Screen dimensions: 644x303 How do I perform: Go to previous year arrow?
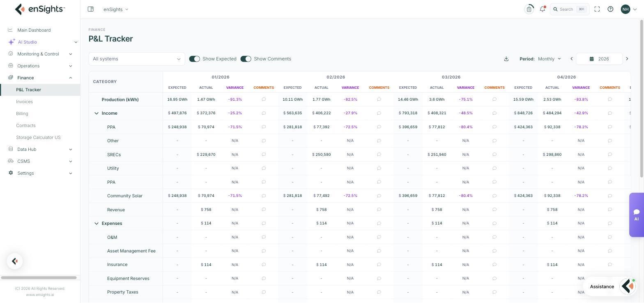[571, 59]
